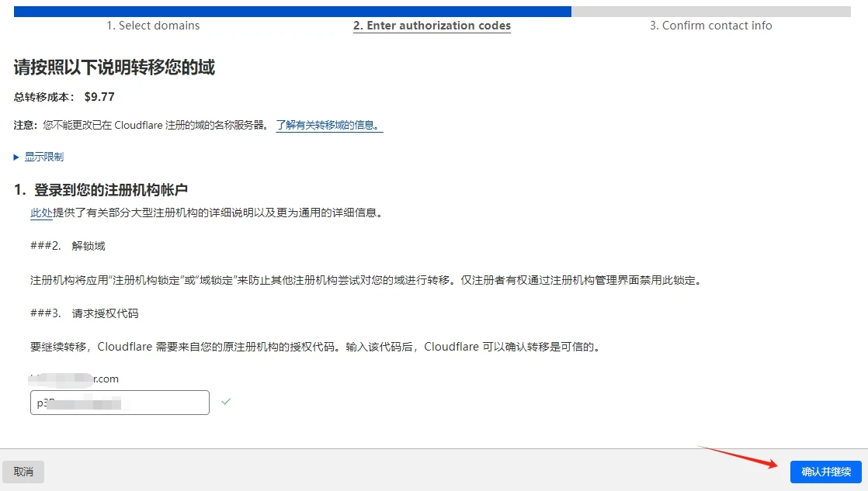This screenshot has width=868, height=491.
Task: Click the $9.77 total transfer cost
Action: pos(99,97)
